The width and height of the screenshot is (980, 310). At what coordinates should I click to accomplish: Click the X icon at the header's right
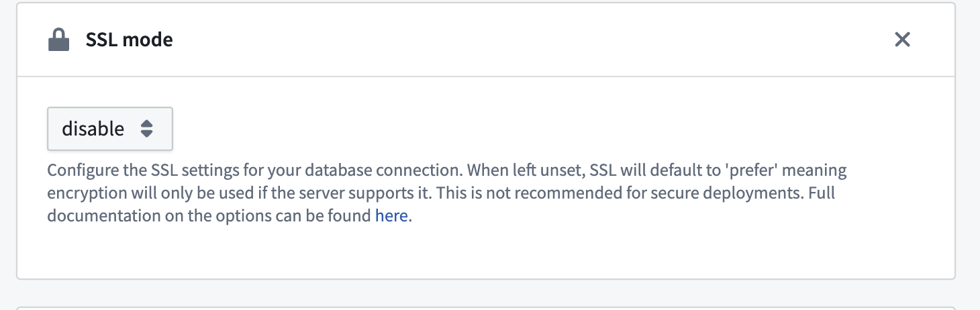click(902, 40)
